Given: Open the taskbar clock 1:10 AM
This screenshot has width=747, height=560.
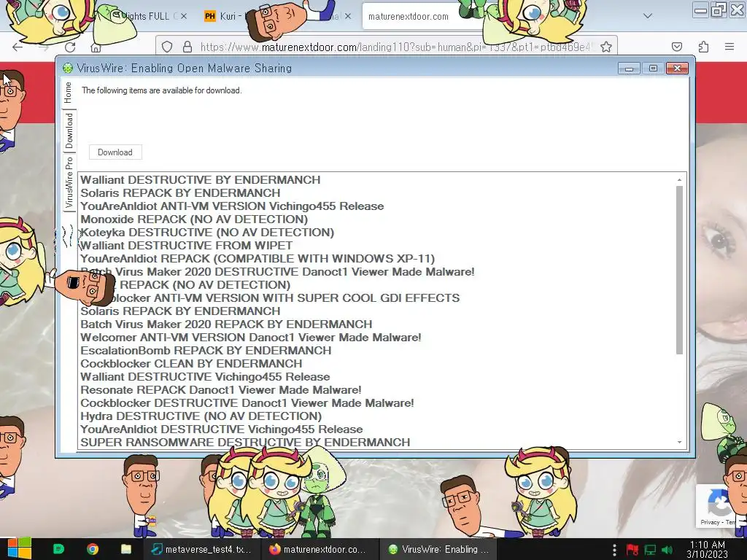Looking at the screenshot, I should click(x=708, y=550).
